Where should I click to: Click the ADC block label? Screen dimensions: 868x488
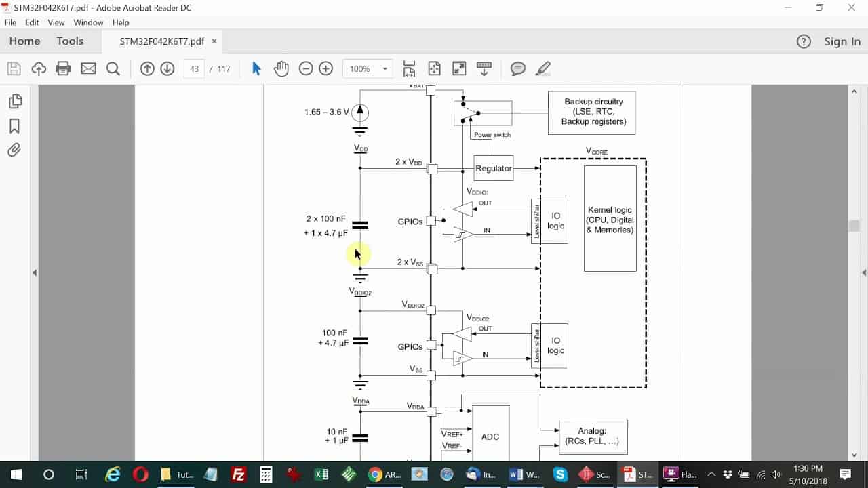point(490,436)
